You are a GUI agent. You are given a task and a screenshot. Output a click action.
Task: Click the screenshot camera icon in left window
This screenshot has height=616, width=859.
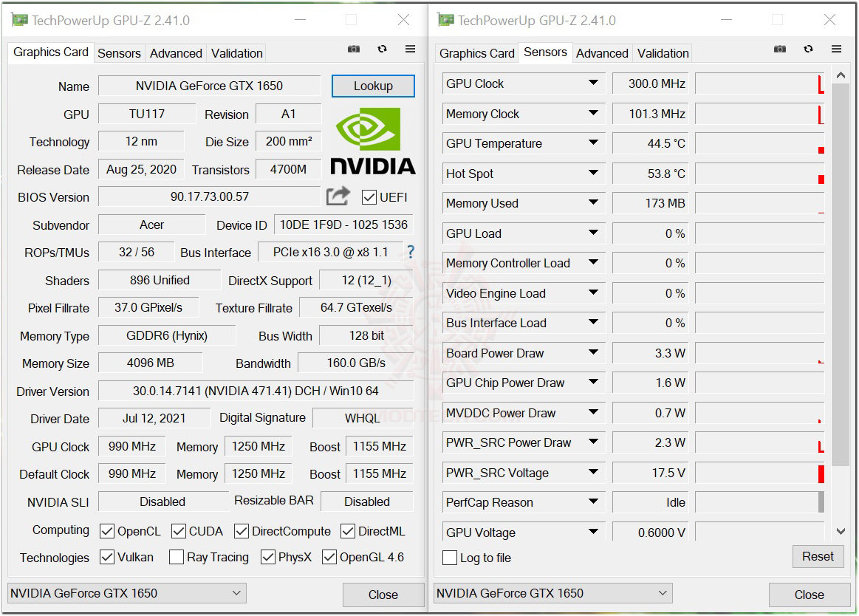click(x=354, y=49)
